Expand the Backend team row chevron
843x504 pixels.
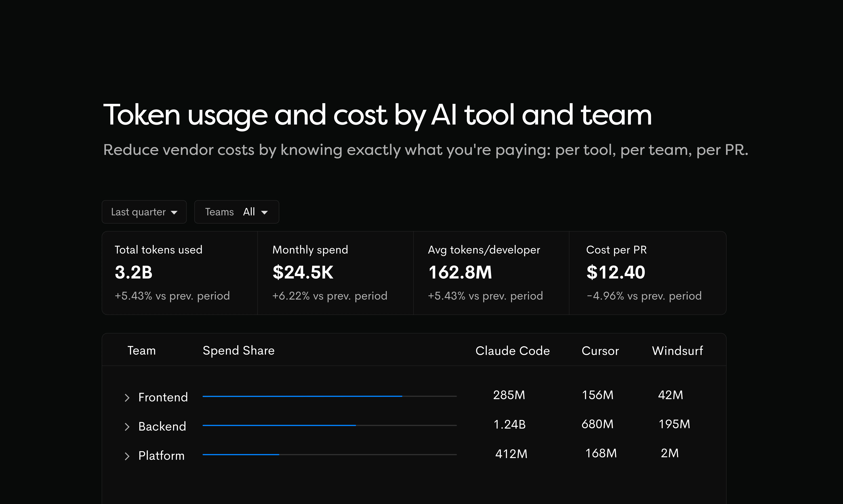point(127,427)
